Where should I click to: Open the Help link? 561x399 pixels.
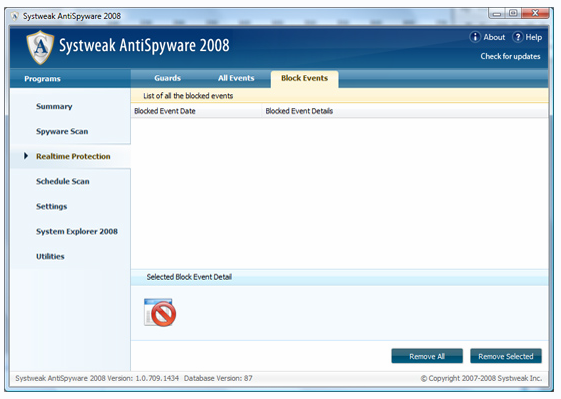tap(533, 37)
